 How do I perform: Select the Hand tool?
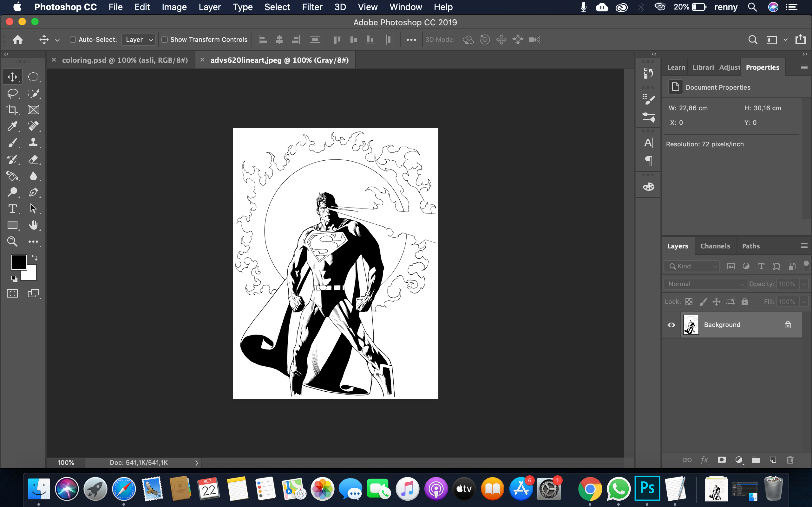[x=33, y=225]
